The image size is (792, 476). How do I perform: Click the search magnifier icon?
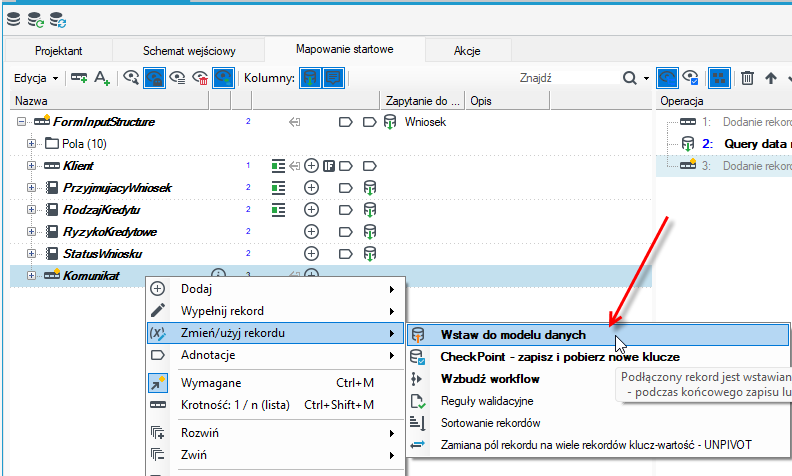coord(629,78)
